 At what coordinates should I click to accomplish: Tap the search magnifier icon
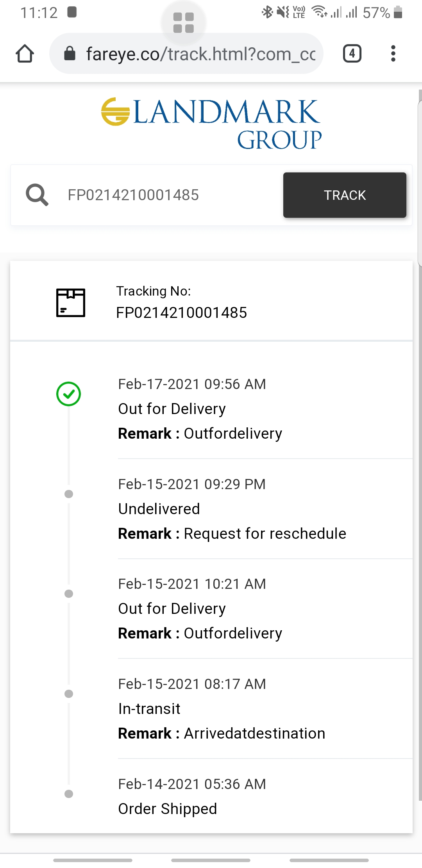click(x=37, y=195)
